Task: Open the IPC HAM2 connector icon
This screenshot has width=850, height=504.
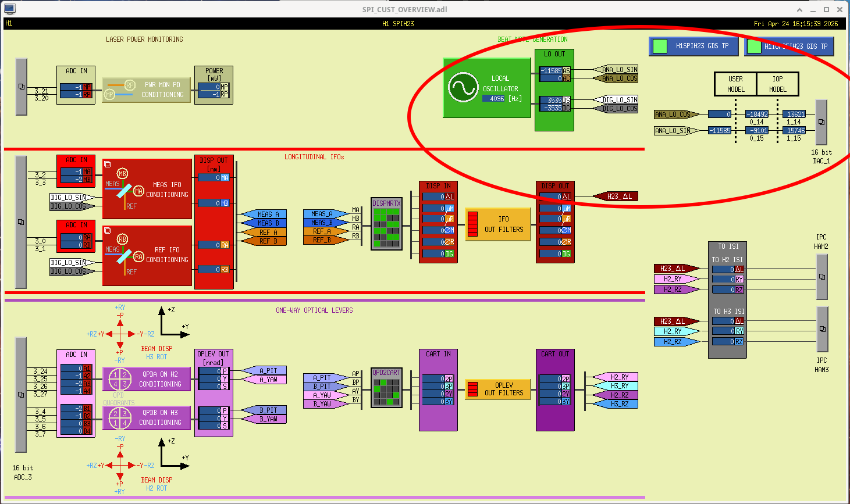Action: 822,277
